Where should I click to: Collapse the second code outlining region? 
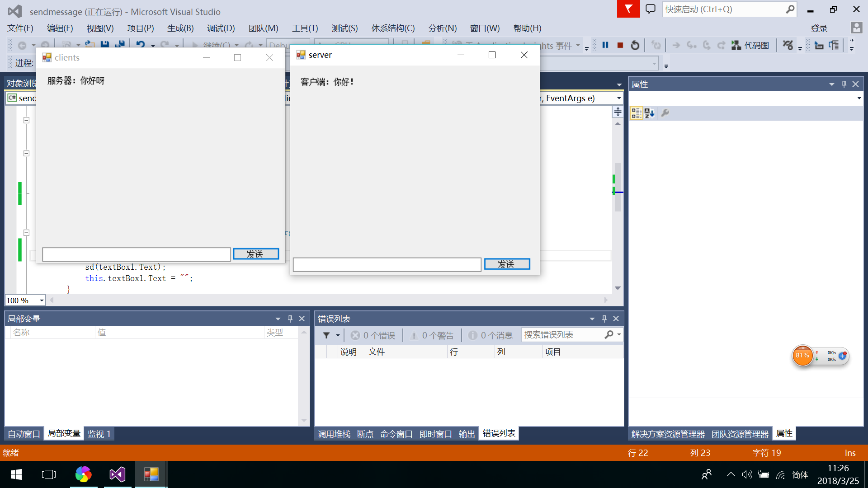pos(26,153)
